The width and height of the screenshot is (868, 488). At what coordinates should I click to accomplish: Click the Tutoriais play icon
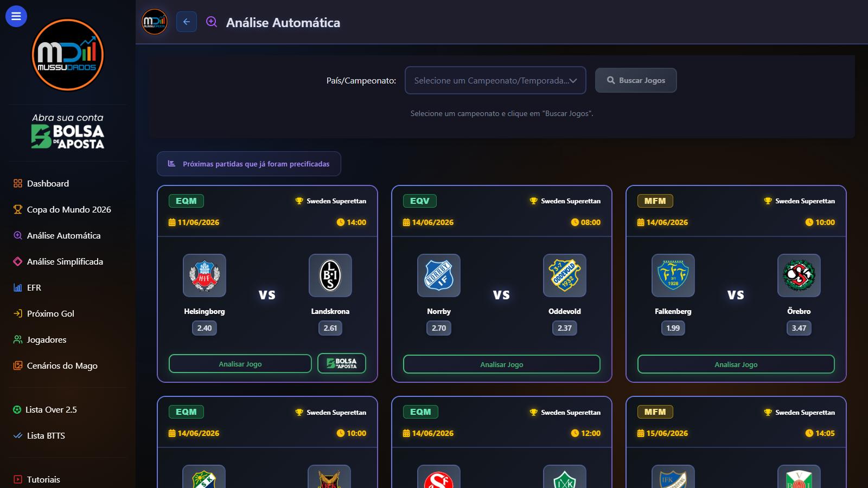(x=18, y=479)
